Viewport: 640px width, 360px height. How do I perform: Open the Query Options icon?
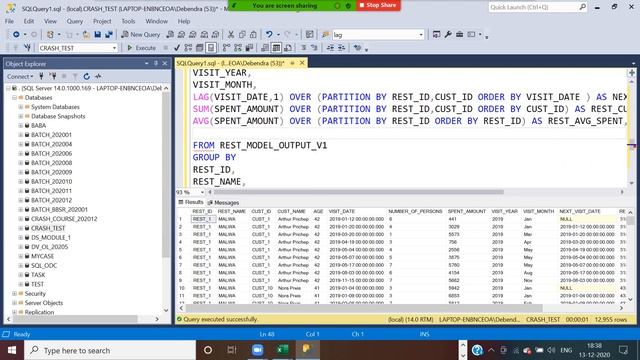(200, 48)
